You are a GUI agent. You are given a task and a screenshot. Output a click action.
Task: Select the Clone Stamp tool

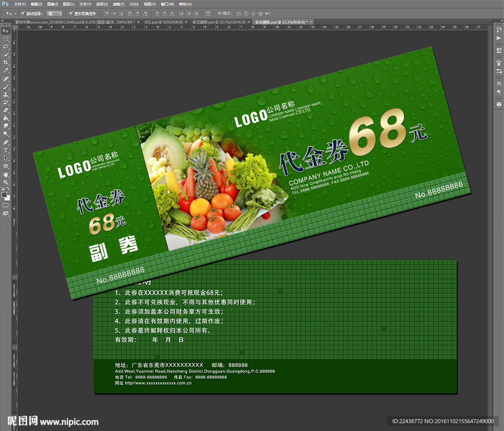[x=6, y=94]
